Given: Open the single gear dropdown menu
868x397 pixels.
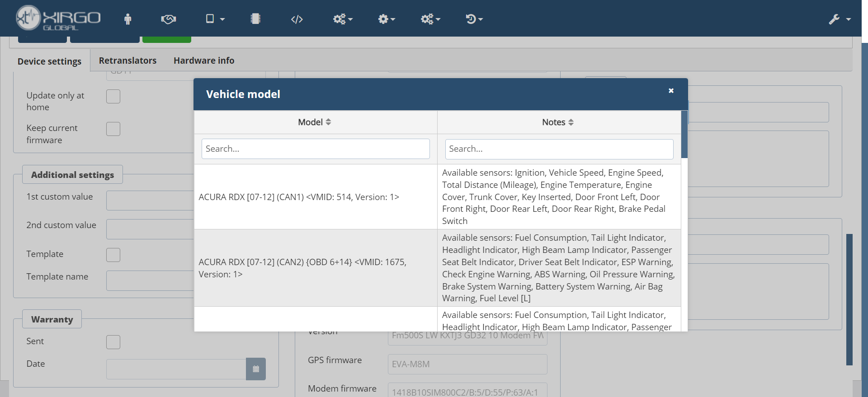Looking at the screenshot, I should (387, 19).
